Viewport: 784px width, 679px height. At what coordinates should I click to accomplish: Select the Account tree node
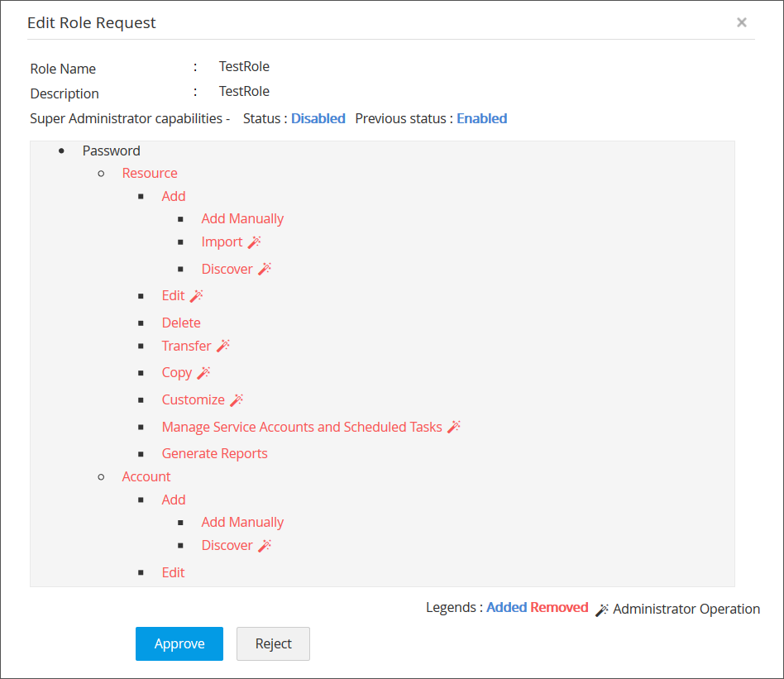(x=146, y=476)
